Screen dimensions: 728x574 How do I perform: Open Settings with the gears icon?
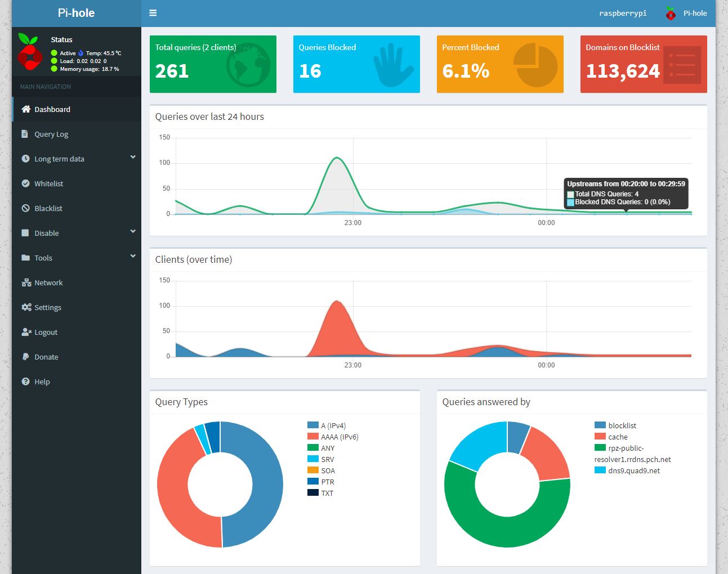[x=26, y=307]
